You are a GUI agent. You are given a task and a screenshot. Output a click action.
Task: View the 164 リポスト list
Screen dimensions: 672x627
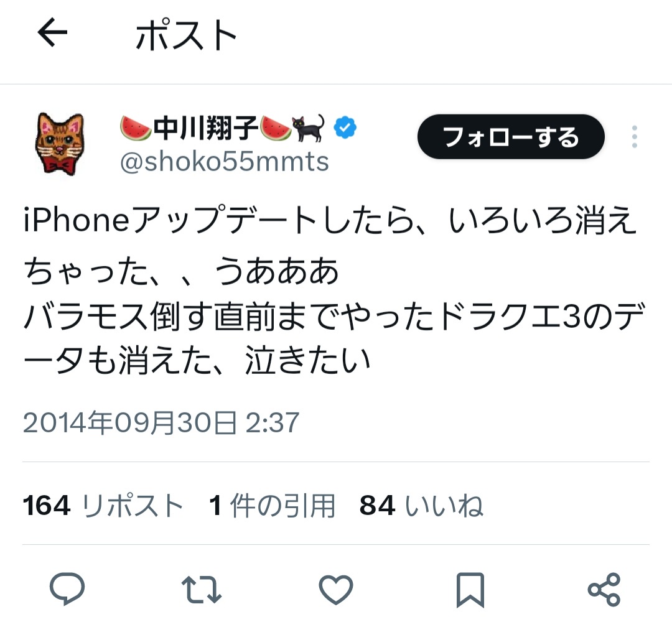[103, 505]
